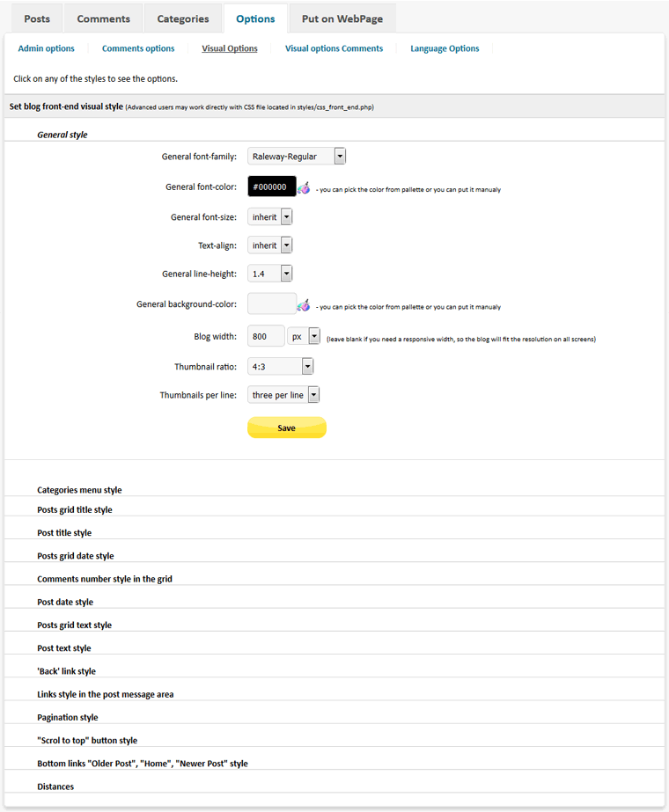Open the General font-family dropdown
The height and width of the screenshot is (812, 669).
click(x=338, y=156)
